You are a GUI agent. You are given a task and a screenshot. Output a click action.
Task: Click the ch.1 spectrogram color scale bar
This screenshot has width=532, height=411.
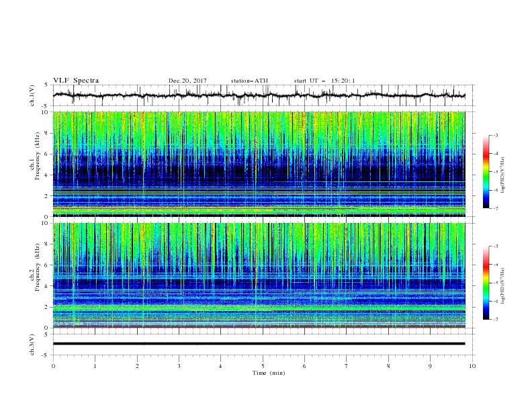[486, 172]
